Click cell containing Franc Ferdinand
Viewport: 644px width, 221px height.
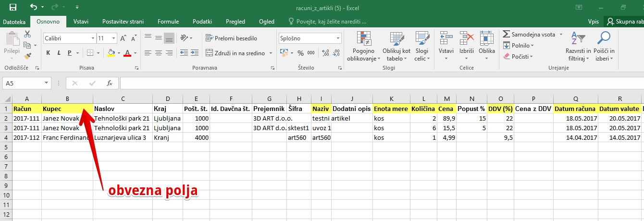click(x=67, y=137)
